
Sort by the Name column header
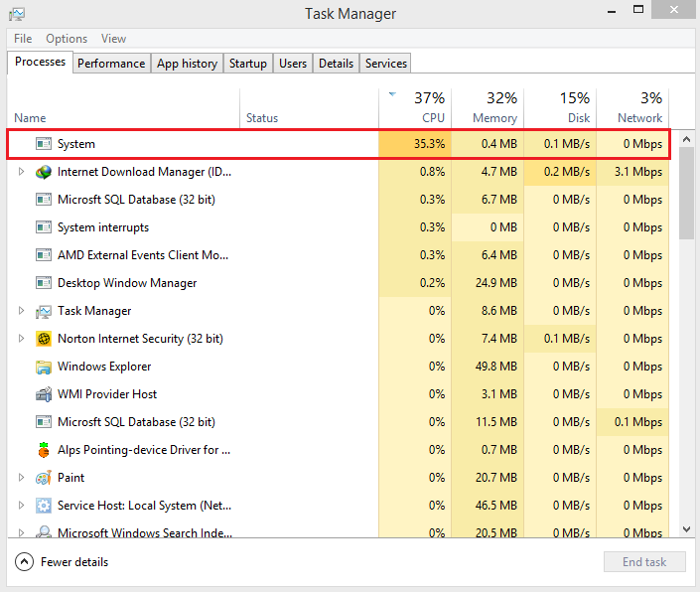point(123,108)
